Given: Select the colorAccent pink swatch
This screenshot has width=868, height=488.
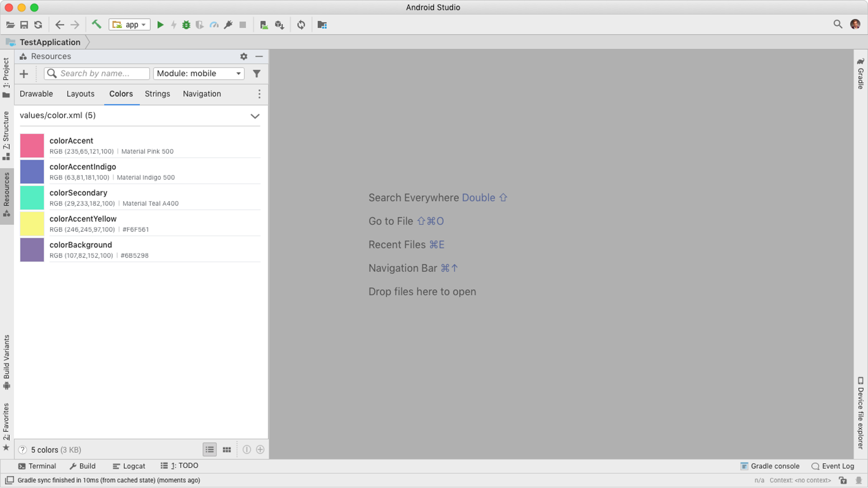Looking at the screenshot, I should [x=32, y=145].
